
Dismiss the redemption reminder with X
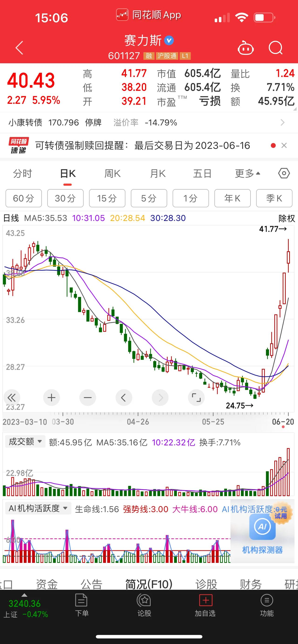pyautogui.click(x=284, y=146)
